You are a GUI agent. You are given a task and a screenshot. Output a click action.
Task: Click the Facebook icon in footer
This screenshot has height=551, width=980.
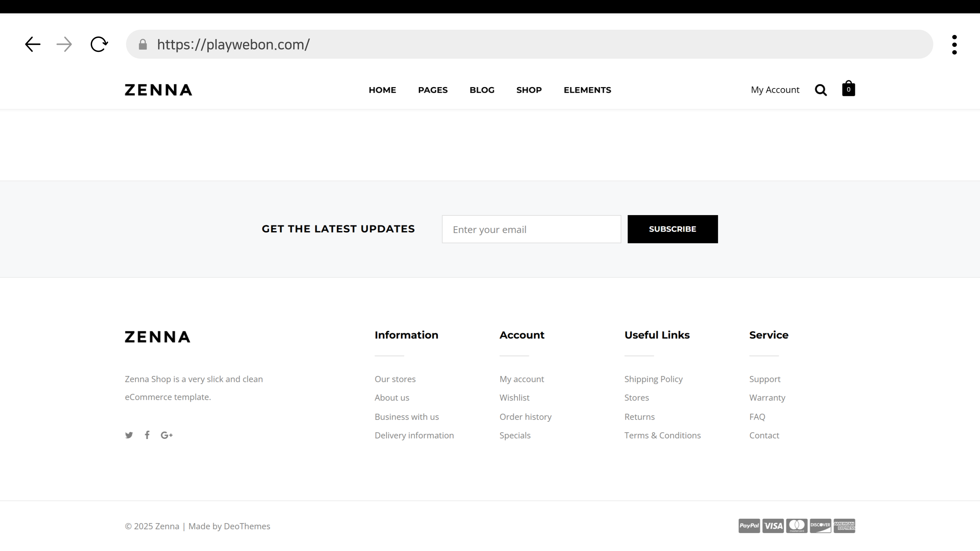coord(147,435)
